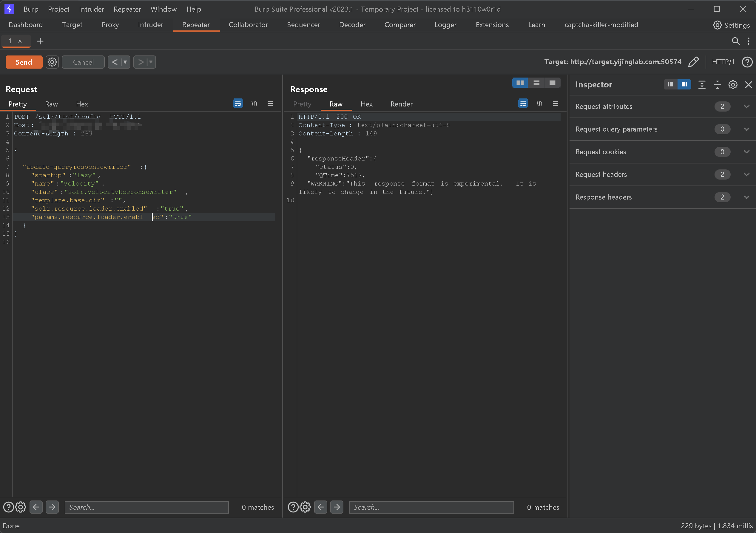The image size is (756, 533).
Task: Toggle word wrap in Request editor
Action: pyautogui.click(x=238, y=104)
